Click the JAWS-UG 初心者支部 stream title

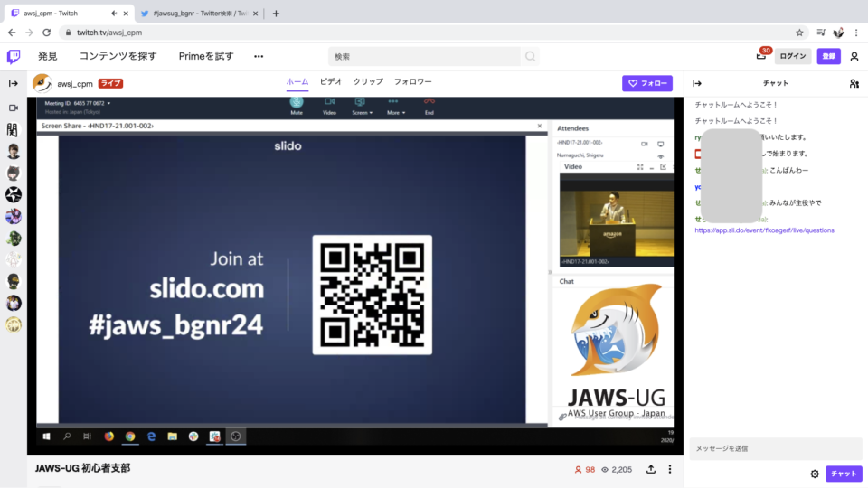coord(82,468)
